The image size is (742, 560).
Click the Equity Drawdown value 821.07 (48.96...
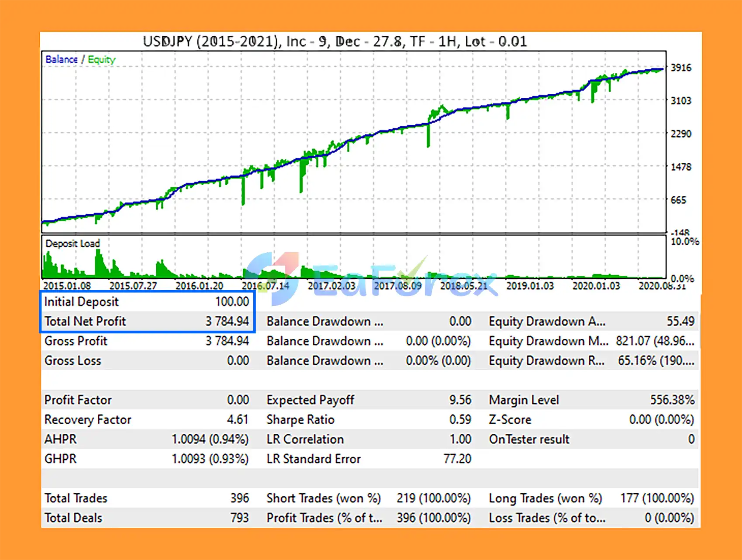pyautogui.click(x=655, y=341)
